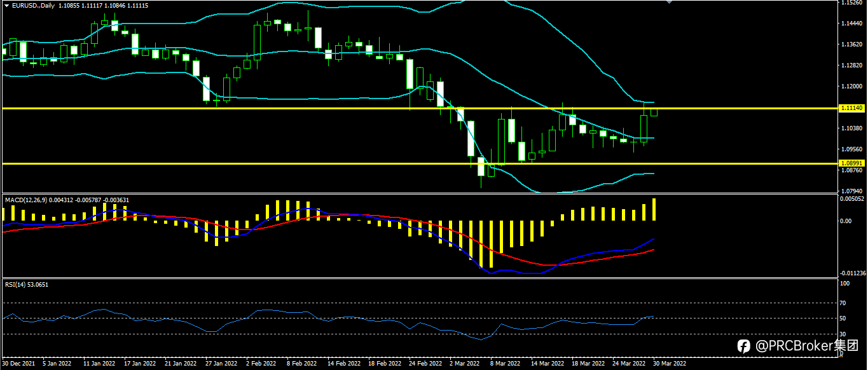Click MACD scale value 0.005052
The width and height of the screenshot is (868, 370).
tap(852, 198)
